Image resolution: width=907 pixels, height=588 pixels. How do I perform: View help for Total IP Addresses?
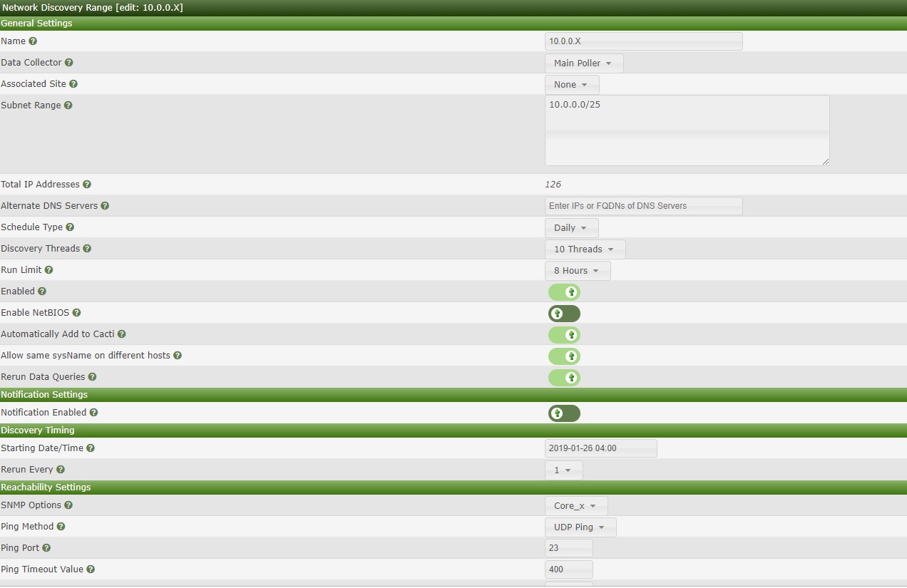(x=87, y=184)
